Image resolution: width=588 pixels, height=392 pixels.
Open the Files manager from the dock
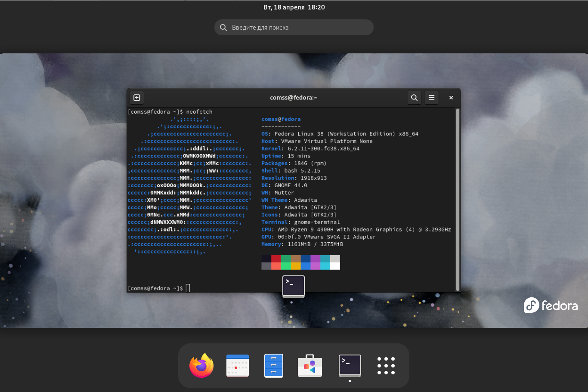tap(274, 365)
